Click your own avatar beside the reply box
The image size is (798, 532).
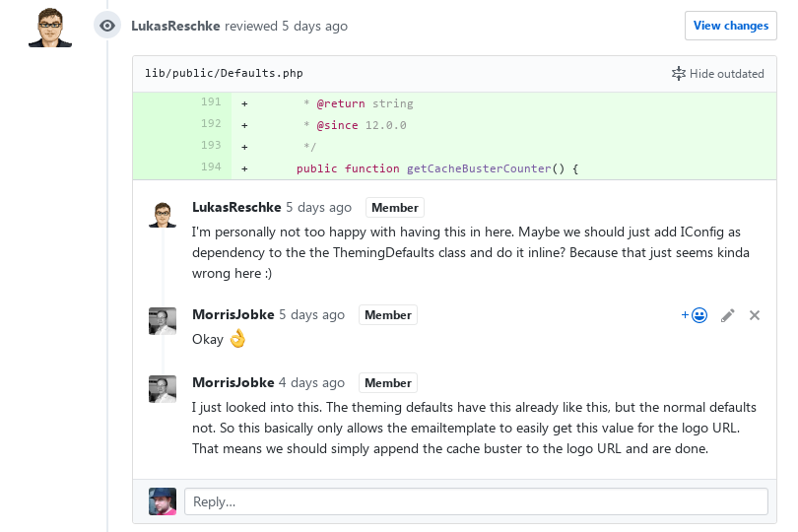163,501
